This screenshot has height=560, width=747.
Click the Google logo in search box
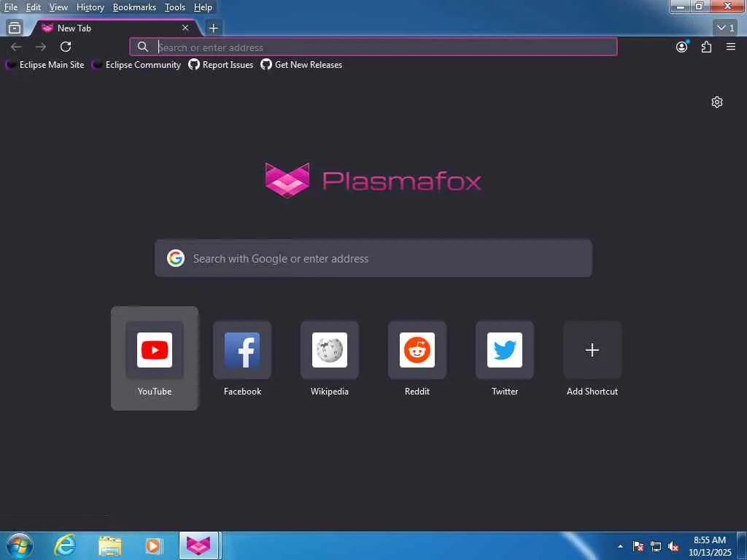point(176,258)
